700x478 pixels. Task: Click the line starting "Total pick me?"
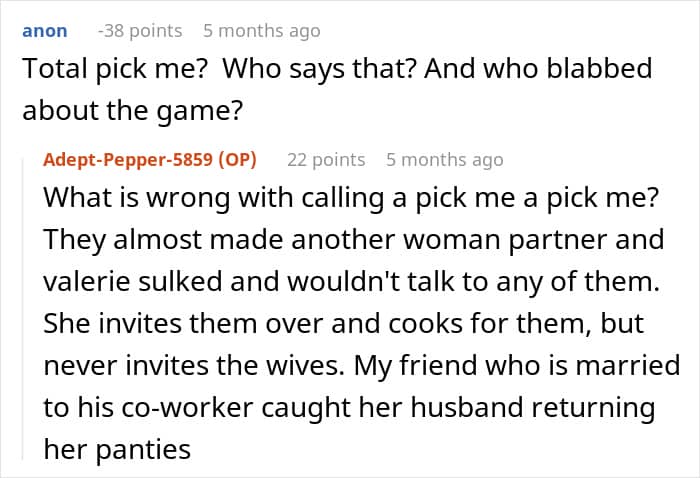[x=337, y=69]
